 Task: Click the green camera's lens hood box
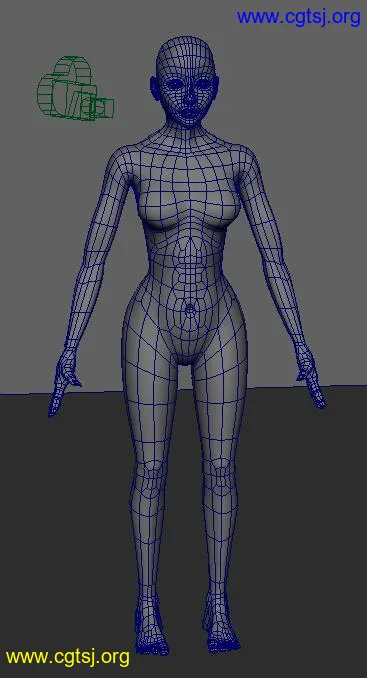104,108
